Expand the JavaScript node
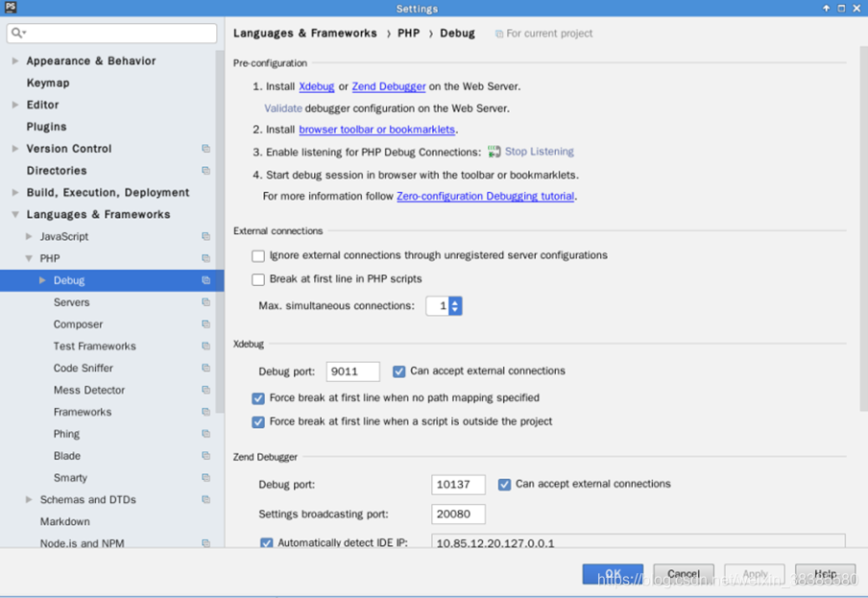This screenshot has width=868, height=598. [x=29, y=236]
